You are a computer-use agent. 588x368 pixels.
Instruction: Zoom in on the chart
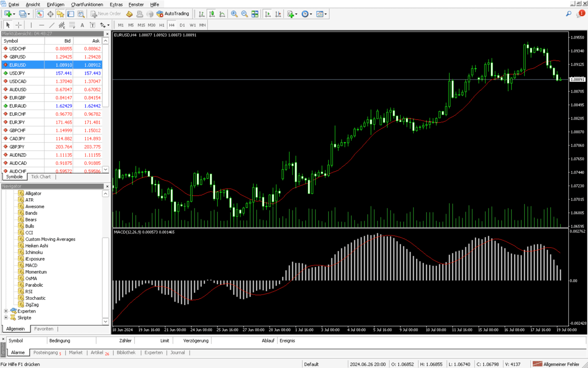pyautogui.click(x=234, y=14)
